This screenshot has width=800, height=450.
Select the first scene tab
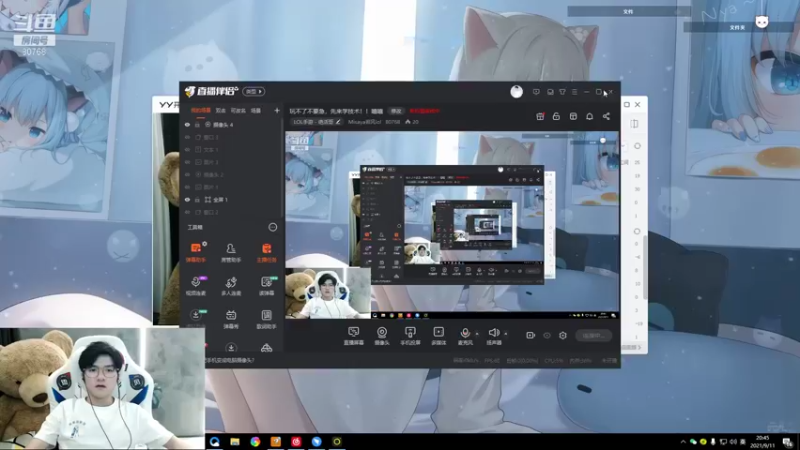point(201,110)
